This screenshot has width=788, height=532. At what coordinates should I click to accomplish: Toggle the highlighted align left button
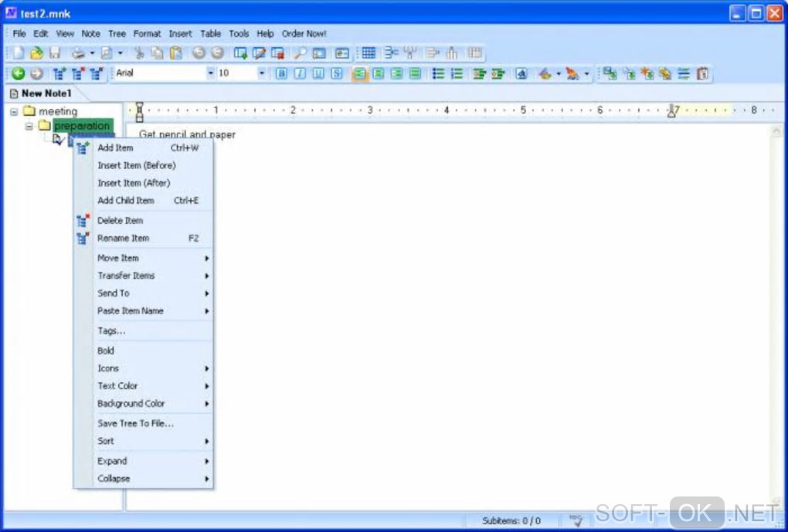360,73
